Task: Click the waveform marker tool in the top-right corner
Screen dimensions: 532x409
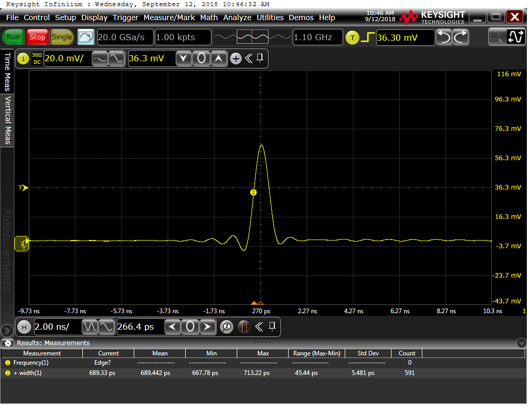Action: pyautogui.click(x=515, y=37)
